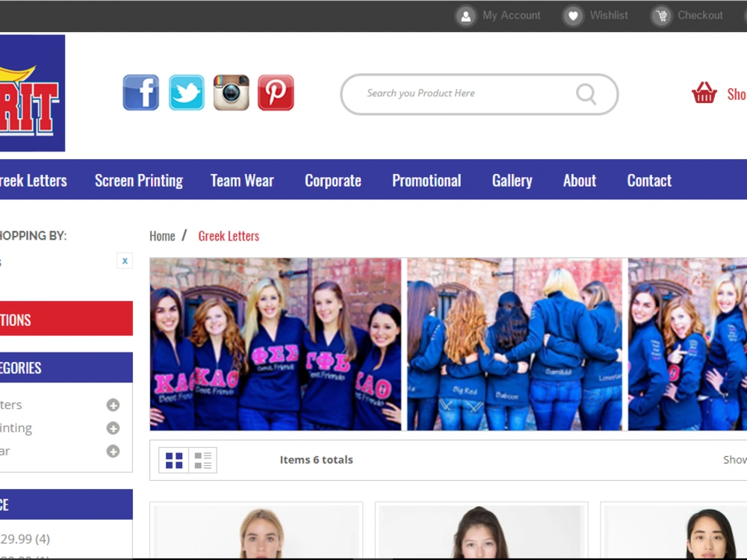This screenshot has height=560, width=747.
Task: Click the Wishlist heart icon
Action: coord(573,16)
